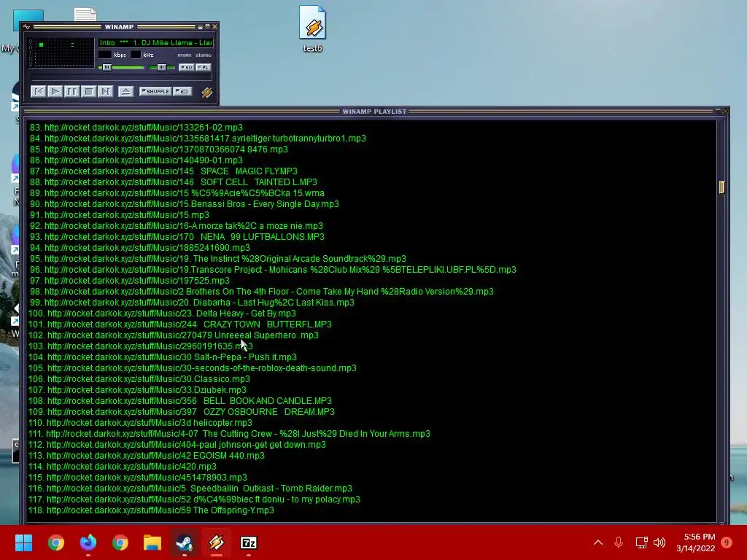This screenshot has width=747, height=560.
Task: Click the scrolling song title display
Action: (156, 43)
